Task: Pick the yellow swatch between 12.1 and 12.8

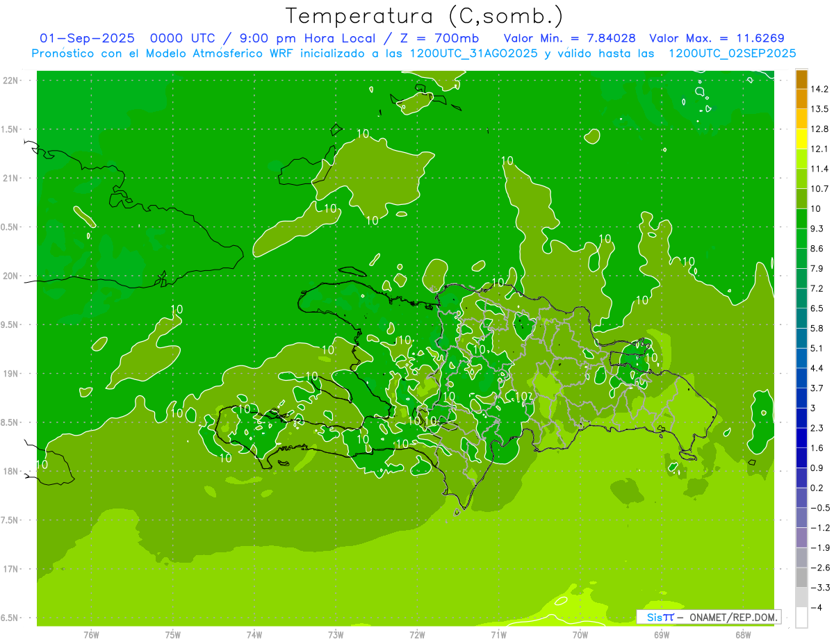Action: [x=801, y=139]
